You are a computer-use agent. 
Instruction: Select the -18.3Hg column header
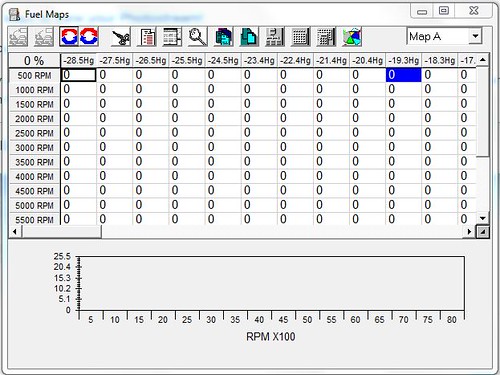tap(440, 61)
